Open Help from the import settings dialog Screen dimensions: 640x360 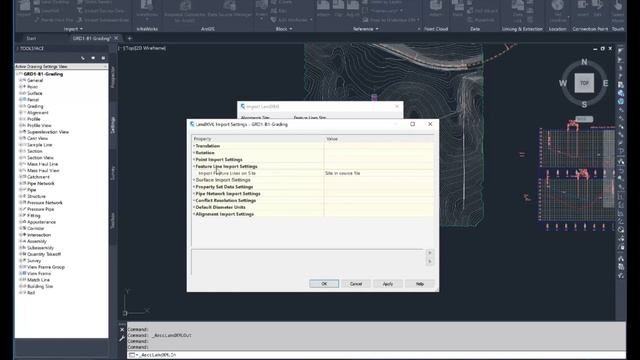point(420,284)
